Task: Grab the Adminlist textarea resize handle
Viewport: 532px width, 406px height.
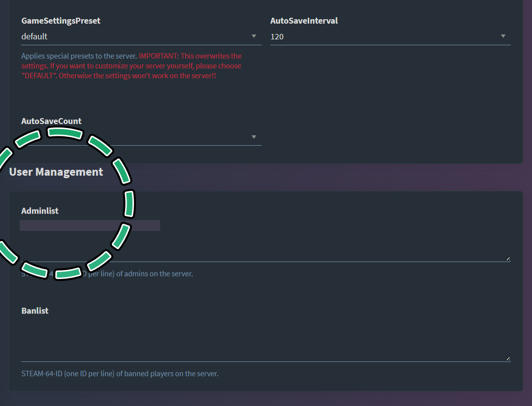Action: tap(508, 258)
